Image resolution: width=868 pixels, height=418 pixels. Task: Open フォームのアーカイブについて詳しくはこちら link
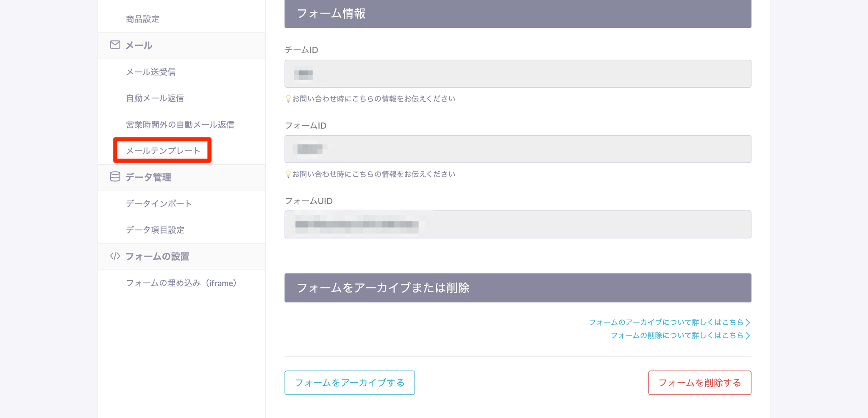pos(666,323)
